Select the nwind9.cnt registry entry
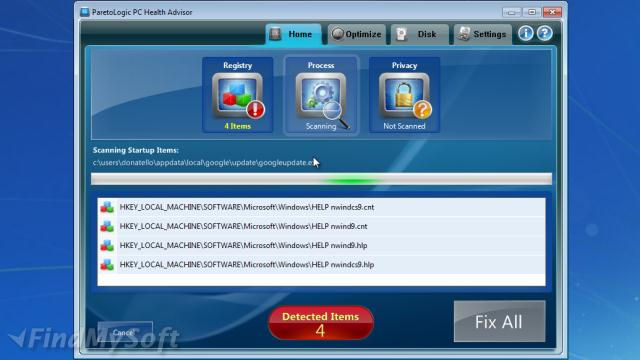Viewport: 640px width, 360px height. tap(321, 226)
